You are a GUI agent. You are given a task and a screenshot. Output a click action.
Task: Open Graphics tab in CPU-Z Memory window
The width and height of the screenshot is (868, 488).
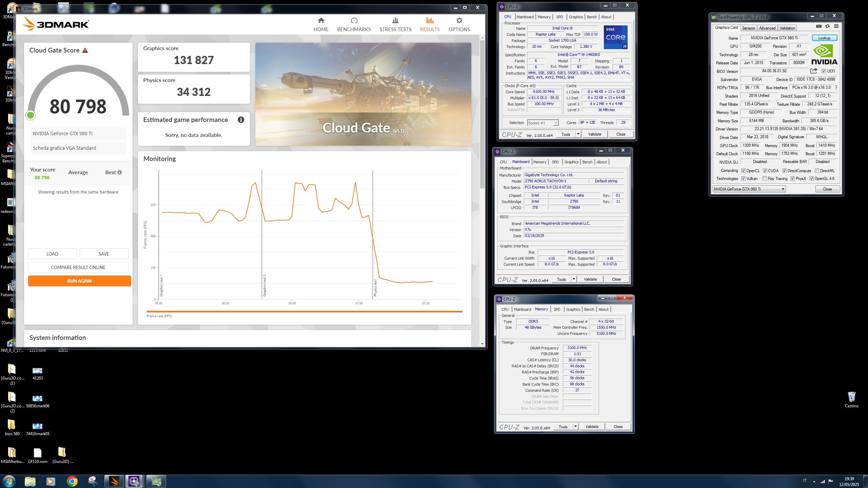point(573,309)
